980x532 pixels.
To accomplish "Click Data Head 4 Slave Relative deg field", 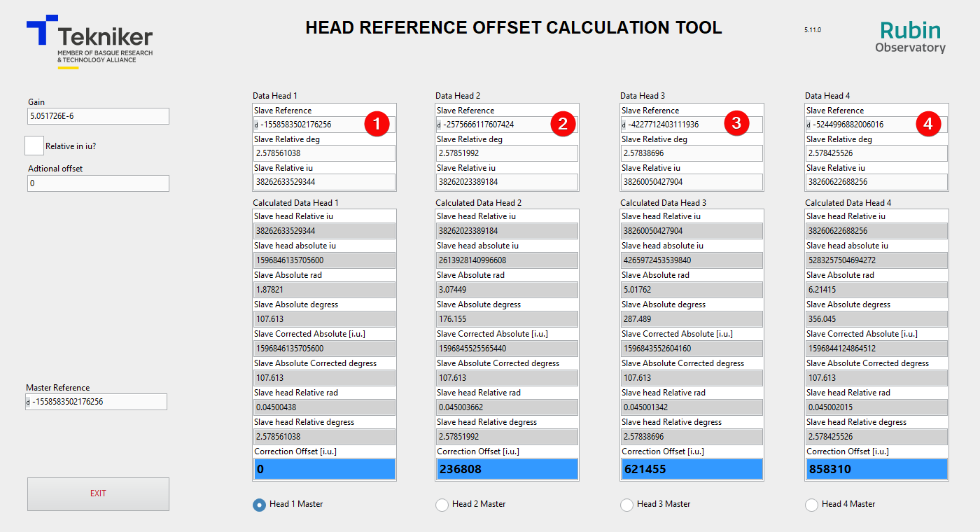I will [x=877, y=153].
